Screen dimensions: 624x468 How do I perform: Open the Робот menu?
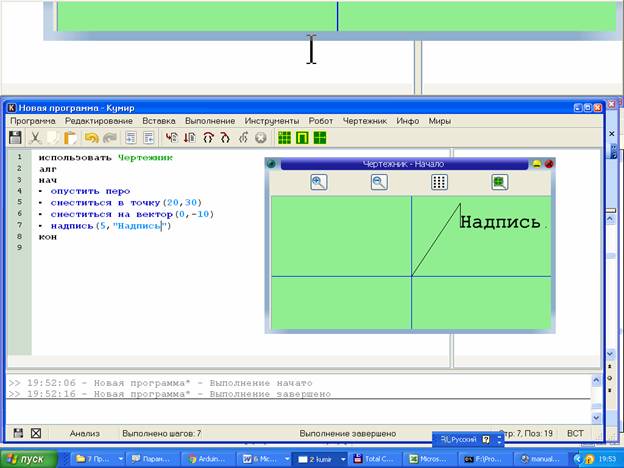point(321,121)
